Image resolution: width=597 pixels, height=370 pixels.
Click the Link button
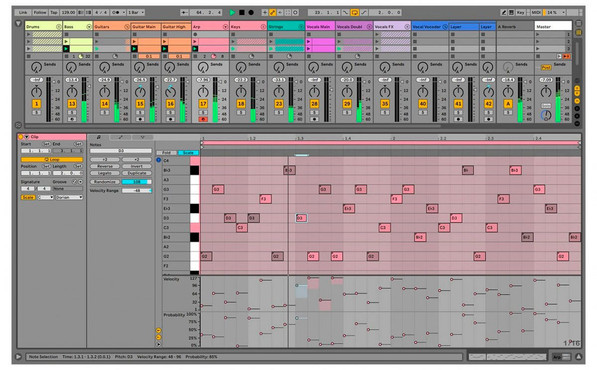(x=23, y=13)
